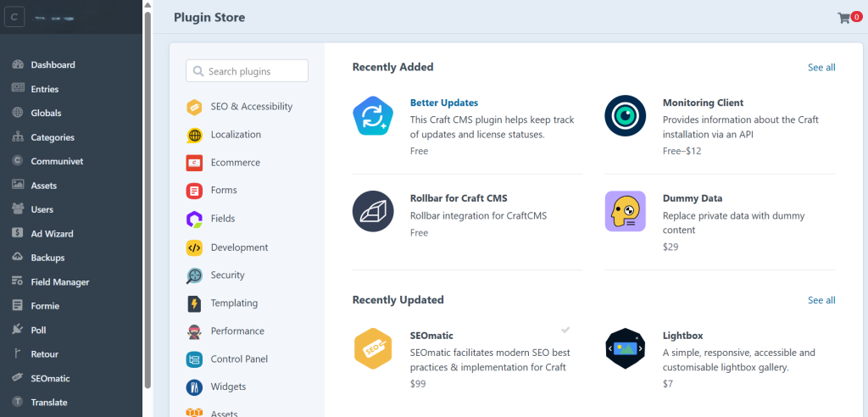868x417 pixels.
Task: Click the sidebar vertical scrollbar
Action: [147, 199]
